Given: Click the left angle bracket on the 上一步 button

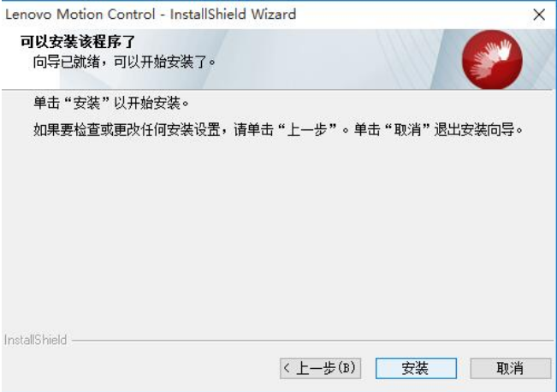Looking at the screenshot, I should [x=287, y=368].
